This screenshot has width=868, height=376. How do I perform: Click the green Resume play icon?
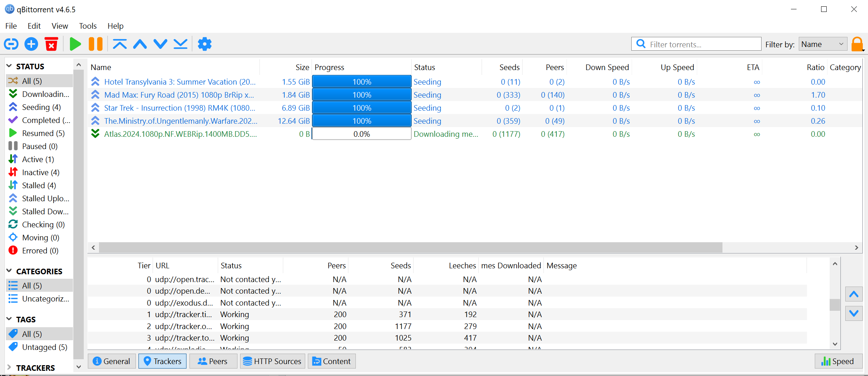(76, 44)
